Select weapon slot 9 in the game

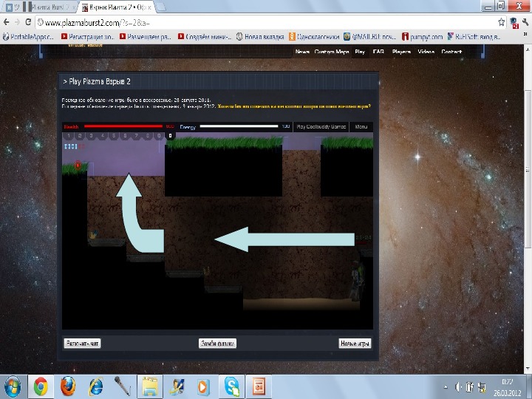[x=159, y=136]
